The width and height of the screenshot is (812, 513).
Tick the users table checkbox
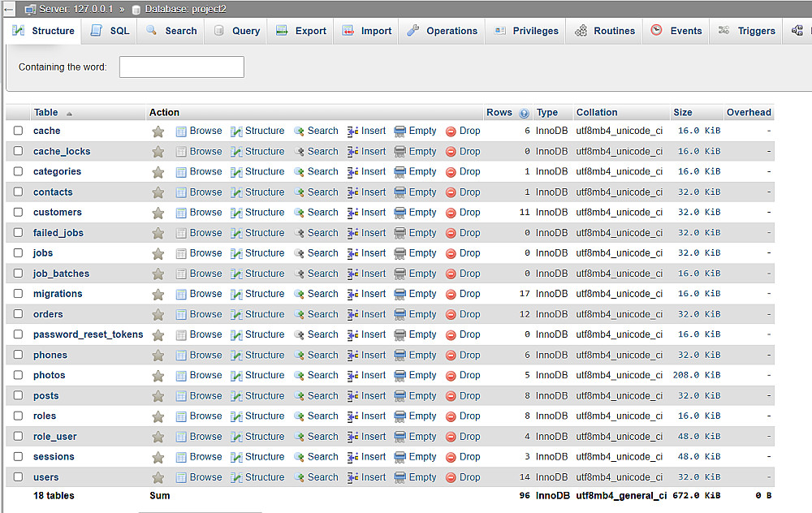click(x=18, y=476)
